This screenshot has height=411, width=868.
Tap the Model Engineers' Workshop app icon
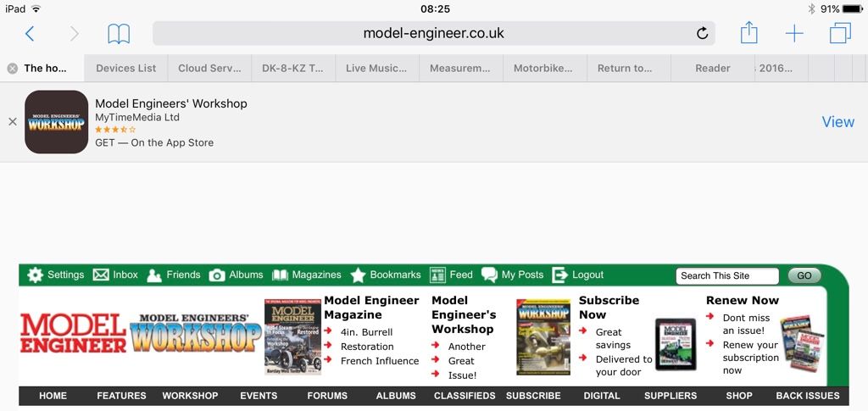click(57, 122)
